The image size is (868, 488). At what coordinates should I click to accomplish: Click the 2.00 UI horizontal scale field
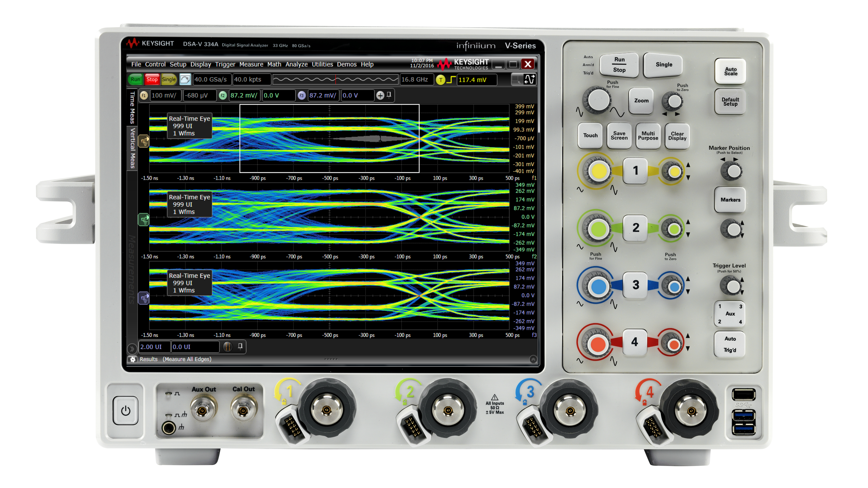click(x=155, y=347)
